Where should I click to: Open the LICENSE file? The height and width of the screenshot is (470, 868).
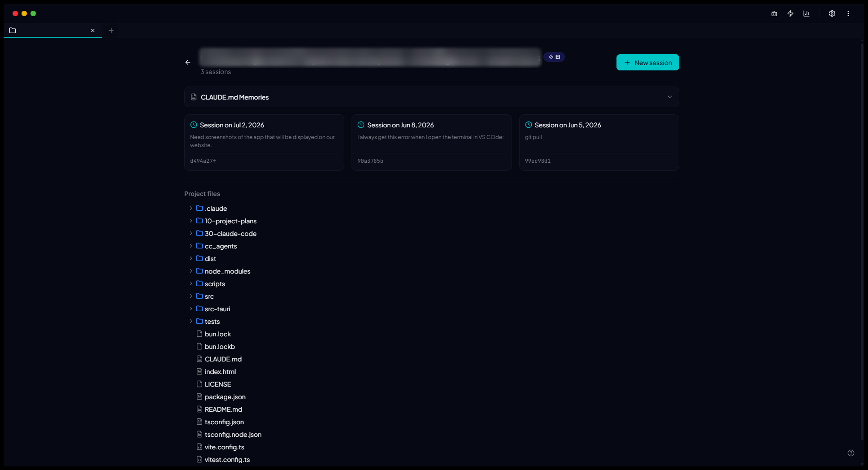click(x=218, y=384)
